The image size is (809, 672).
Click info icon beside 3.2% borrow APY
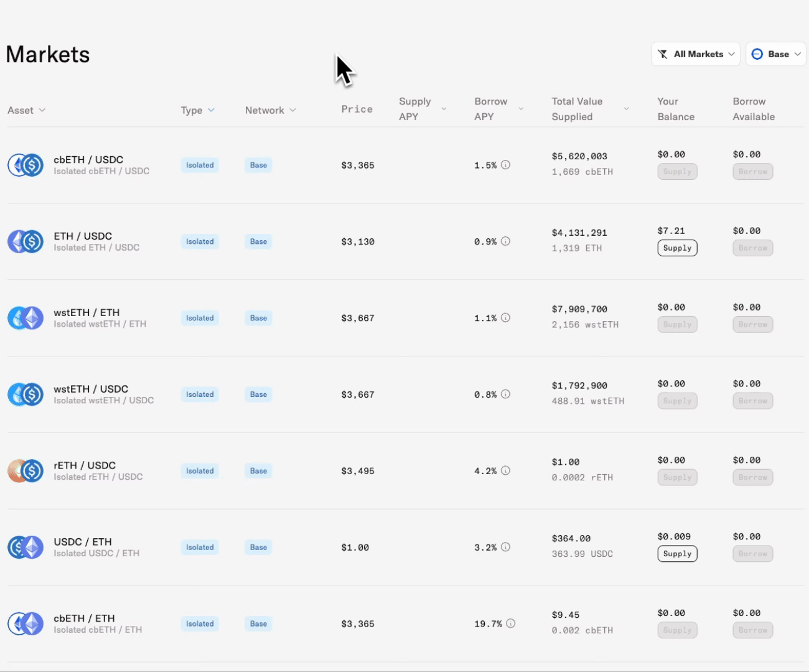(x=506, y=547)
